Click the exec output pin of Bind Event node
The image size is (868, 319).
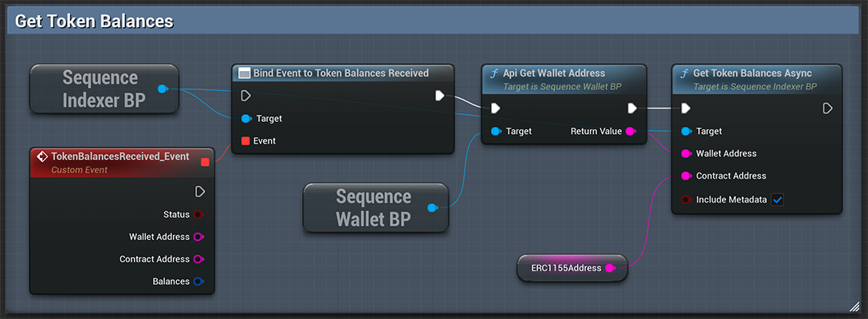[x=440, y=96]
